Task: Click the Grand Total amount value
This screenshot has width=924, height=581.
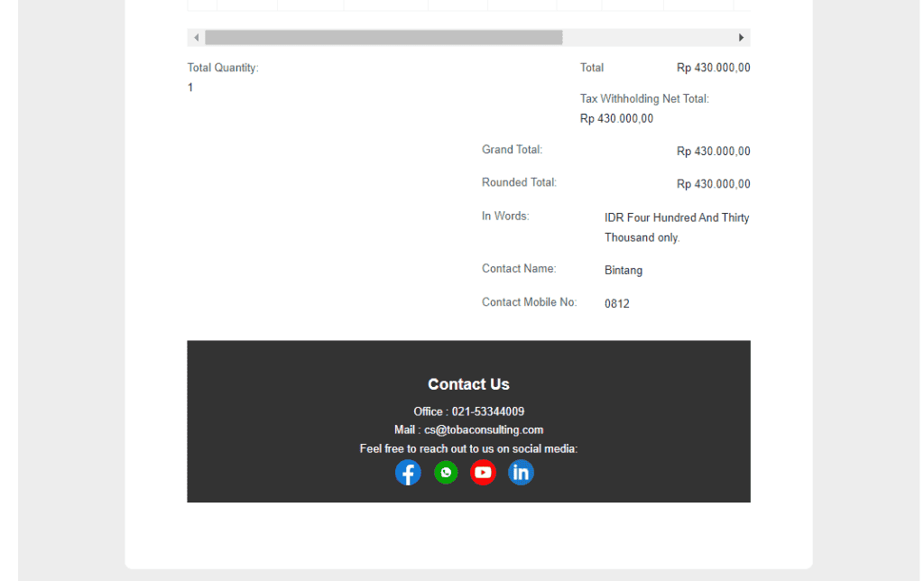Action: [713, 152]
